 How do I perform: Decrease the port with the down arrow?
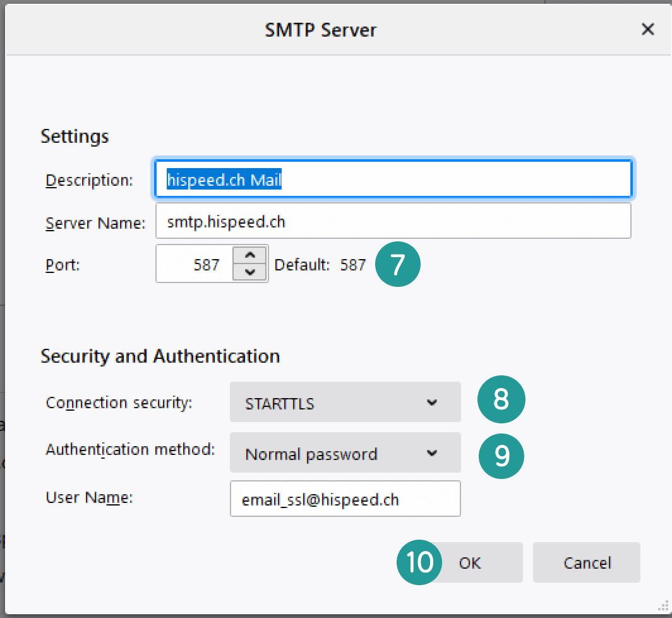(x=250, y=272)
